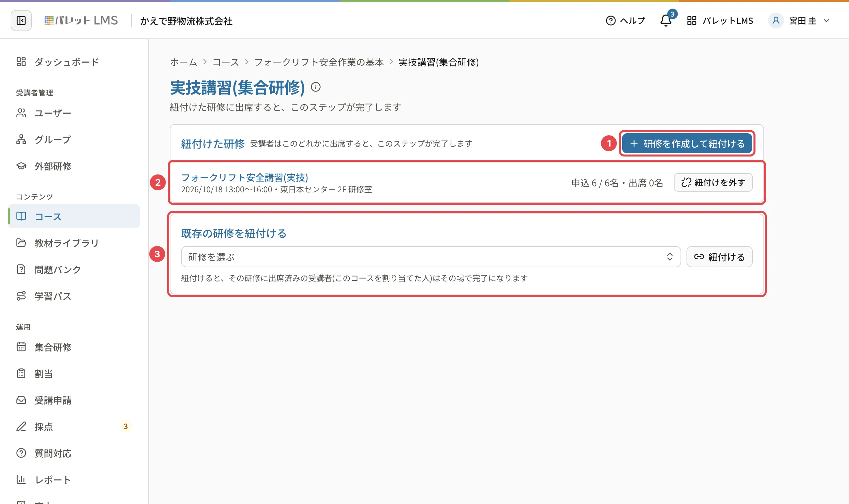
Task: Open 割当 in the sidebar
Action: click(74, 374)
